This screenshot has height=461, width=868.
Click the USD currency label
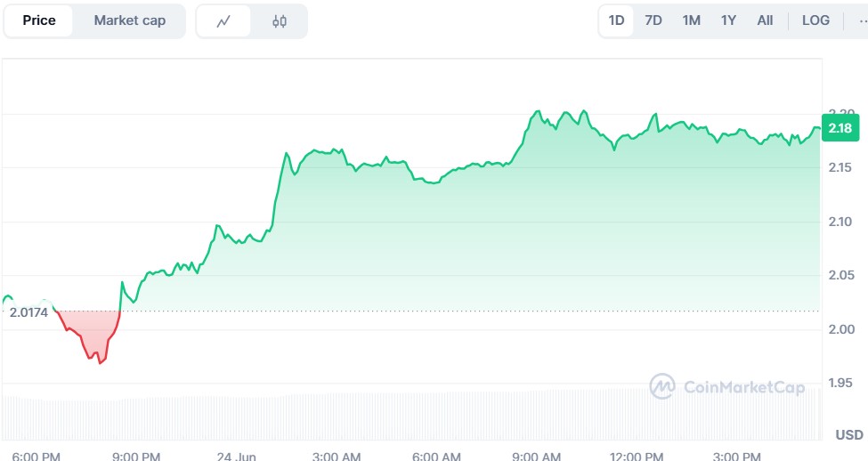coord(848,435)
